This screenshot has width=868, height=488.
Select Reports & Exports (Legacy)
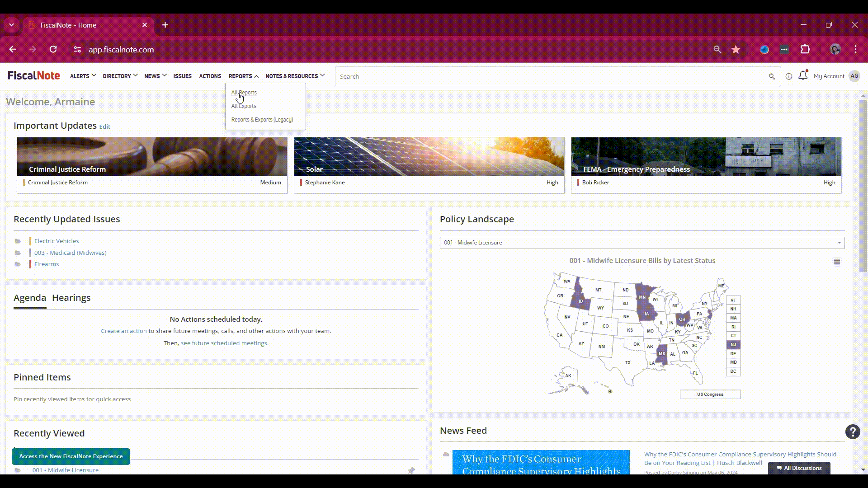point(262,120)
